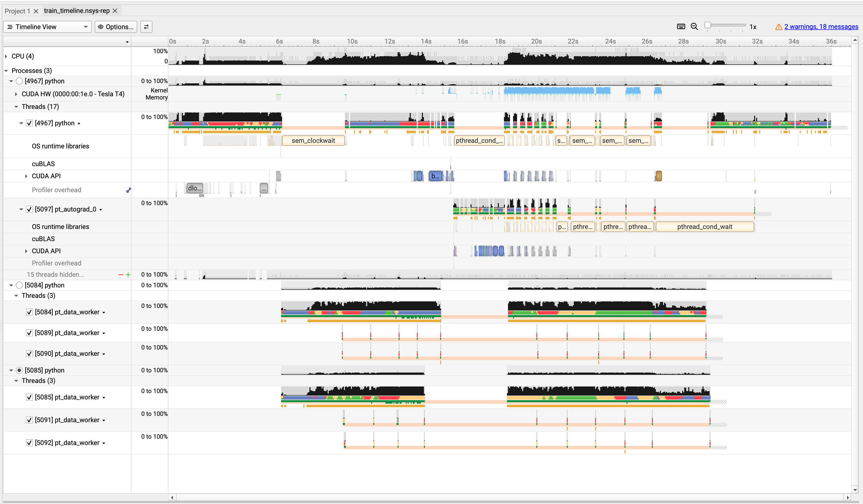Uncheck the [5084] pt_data_worker checkbox

29,312
